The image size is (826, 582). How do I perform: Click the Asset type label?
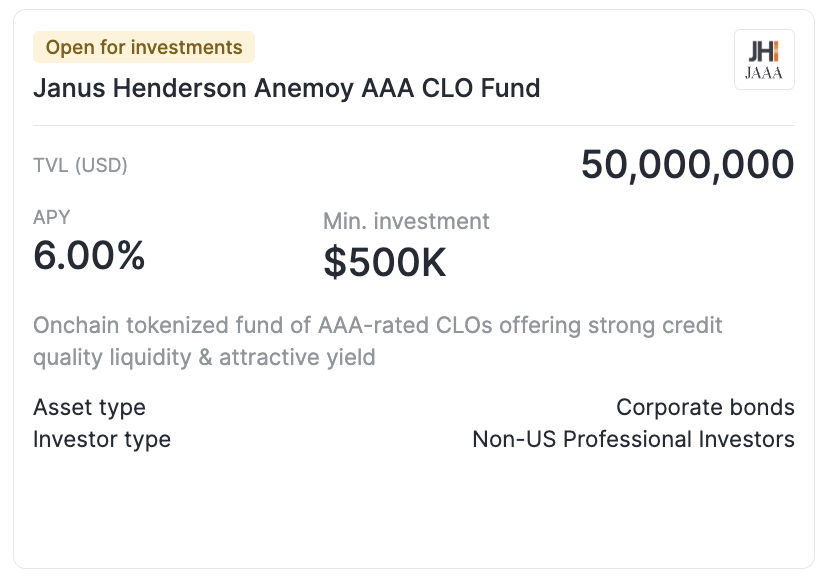(x=89, y=407)
